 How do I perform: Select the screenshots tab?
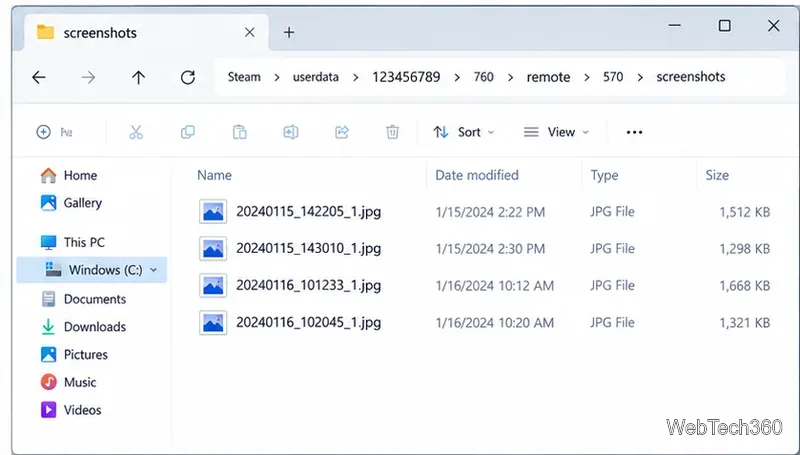[146, 33]
